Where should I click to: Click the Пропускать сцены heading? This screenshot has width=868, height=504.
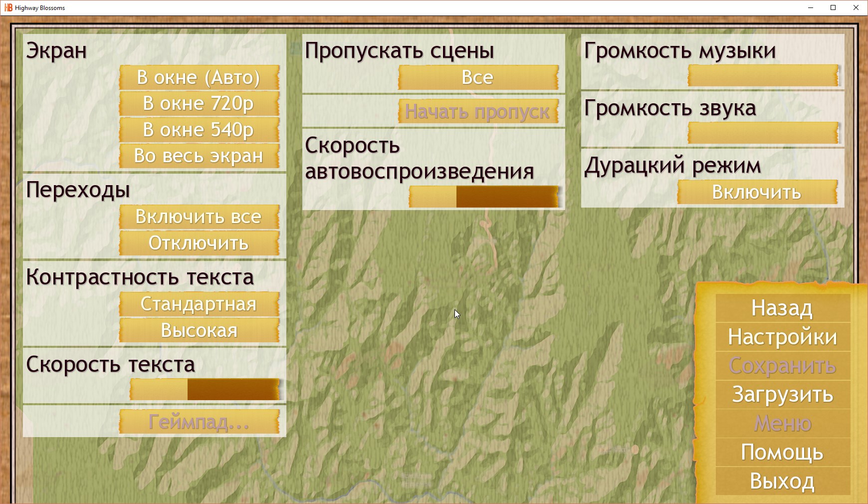400,51
